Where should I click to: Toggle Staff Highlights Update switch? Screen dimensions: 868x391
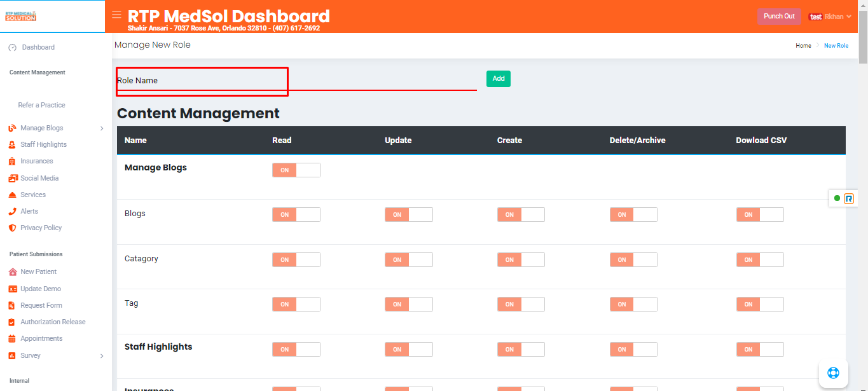point(409,349)
